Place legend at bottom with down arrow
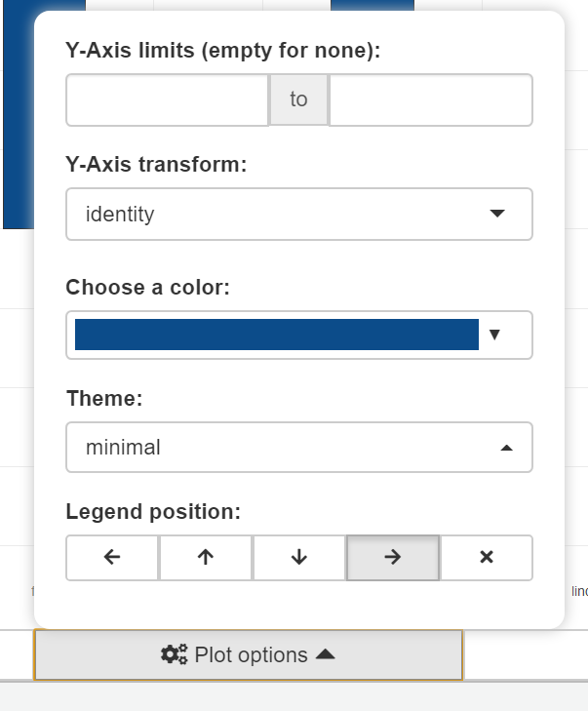 click(x=299, y=558)
